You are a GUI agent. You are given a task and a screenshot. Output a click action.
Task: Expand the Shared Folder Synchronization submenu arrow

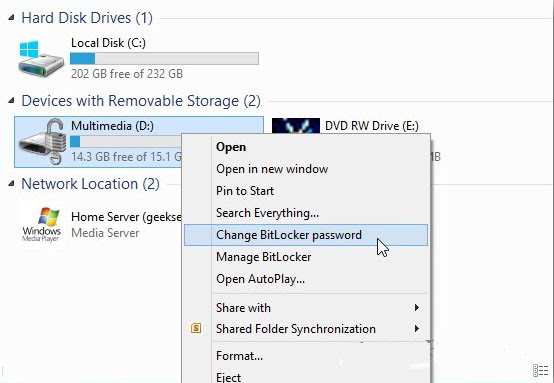[x=417, y=329]
